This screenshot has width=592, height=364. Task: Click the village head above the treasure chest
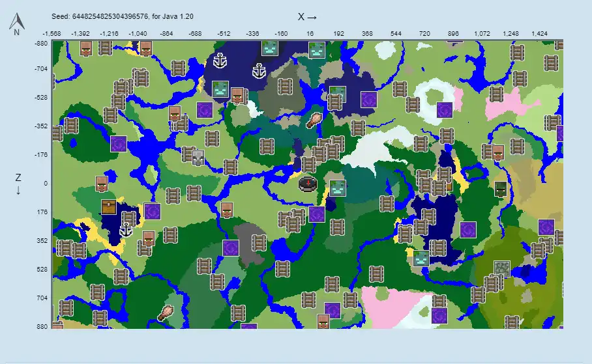102,184
